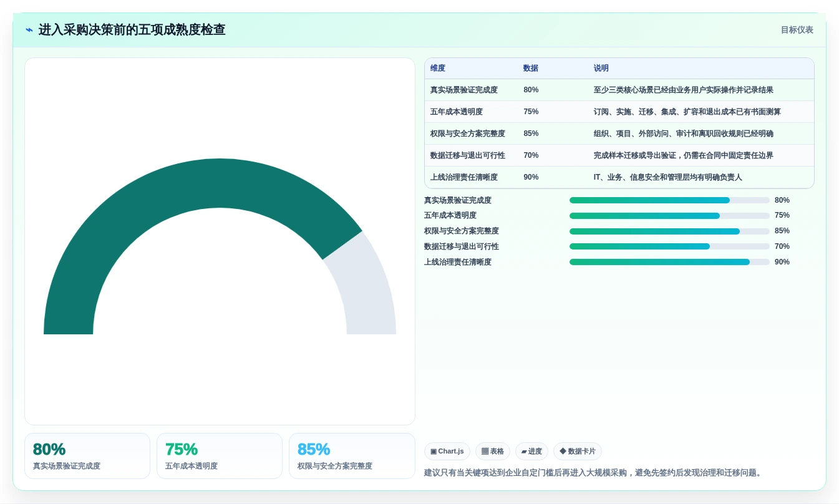The image size is (839, 504).
Task: Click the 上线治理责任清晰度 progress bar
Action: (669, 262)
